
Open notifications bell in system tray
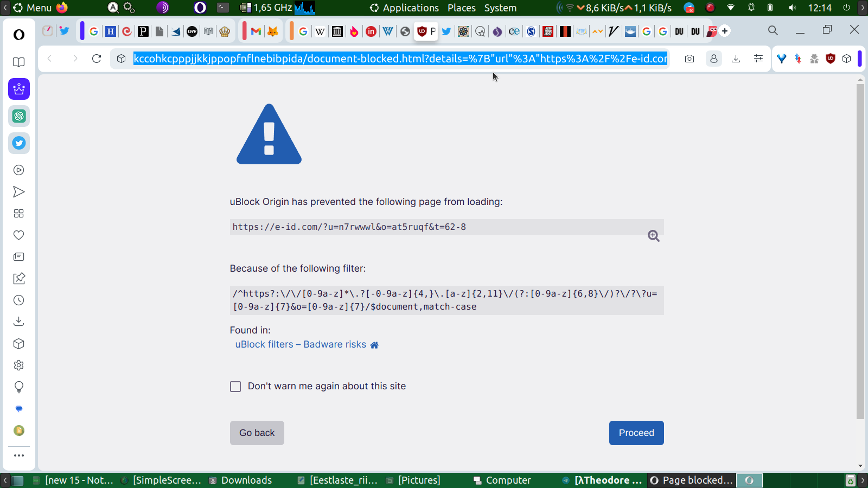tap(751, 8)
